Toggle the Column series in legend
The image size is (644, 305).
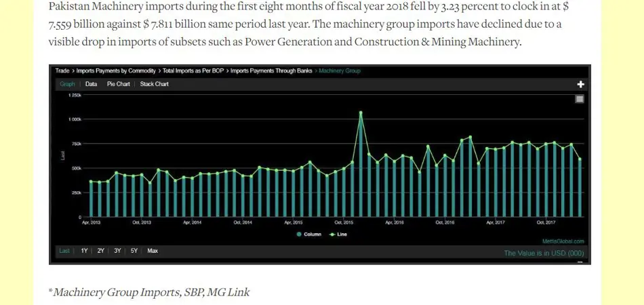[308, 234]
